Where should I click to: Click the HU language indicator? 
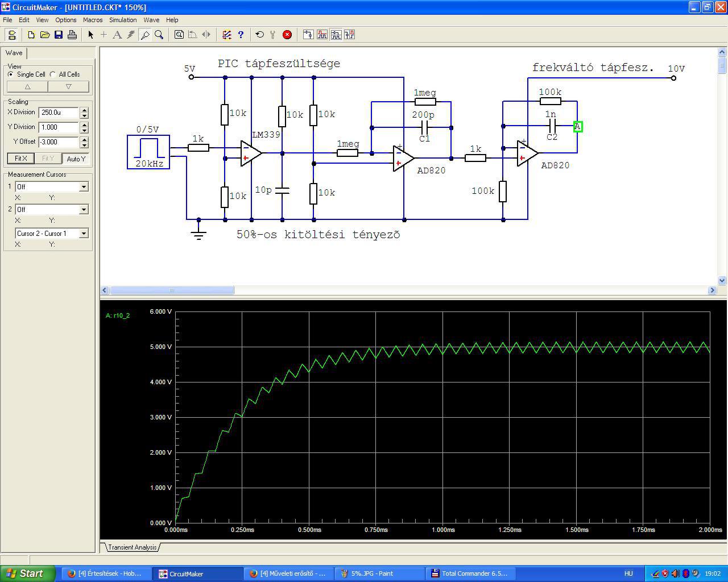tap(628, 573)
